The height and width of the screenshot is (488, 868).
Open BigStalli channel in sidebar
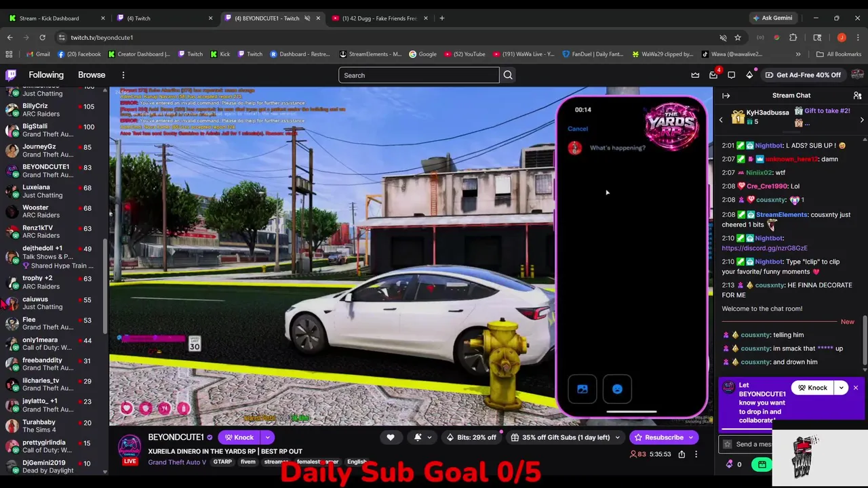click(54, 130)
